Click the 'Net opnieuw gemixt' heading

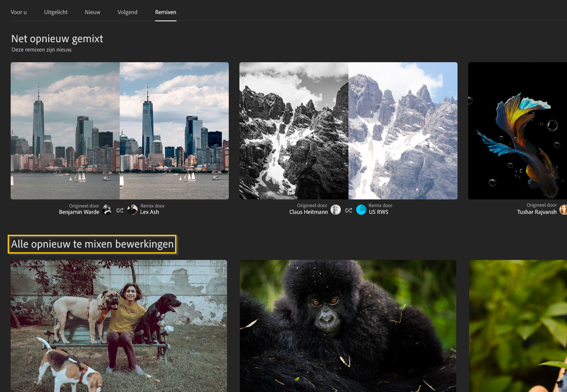(x=57, y=39)
